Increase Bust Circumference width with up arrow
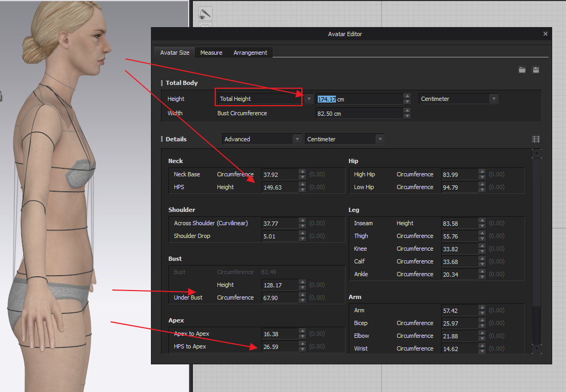The height and width of the screenshot is (392, 566). coord(407,110)
